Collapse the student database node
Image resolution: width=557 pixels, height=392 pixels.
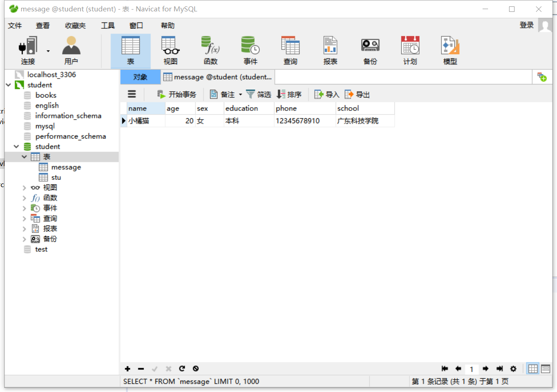(x=16, y=146)
